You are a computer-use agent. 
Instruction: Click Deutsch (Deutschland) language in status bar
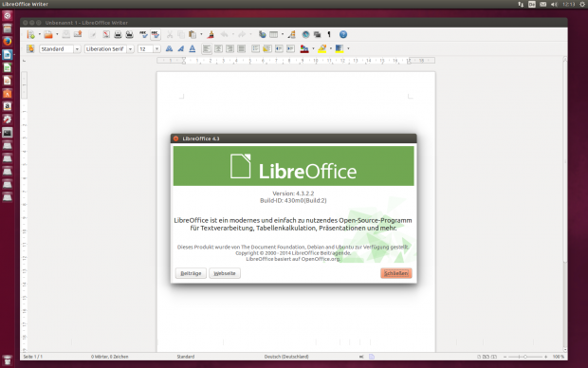click(286, 357)
